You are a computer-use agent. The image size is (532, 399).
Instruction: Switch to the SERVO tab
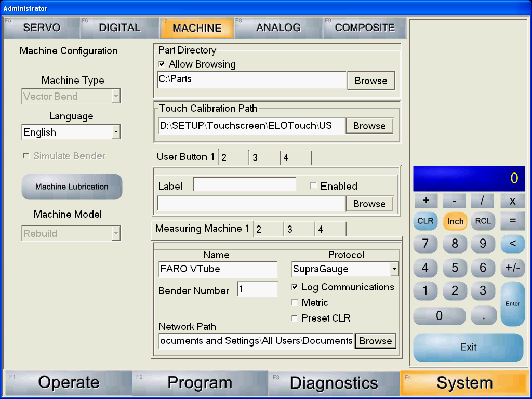click(42, 28)
